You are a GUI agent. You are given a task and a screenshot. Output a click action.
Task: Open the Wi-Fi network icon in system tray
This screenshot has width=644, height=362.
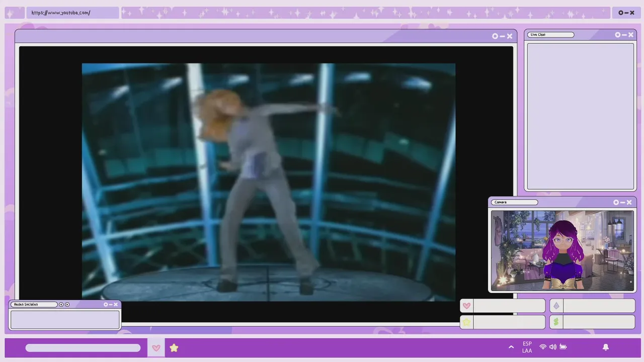[x=543, y=347]
